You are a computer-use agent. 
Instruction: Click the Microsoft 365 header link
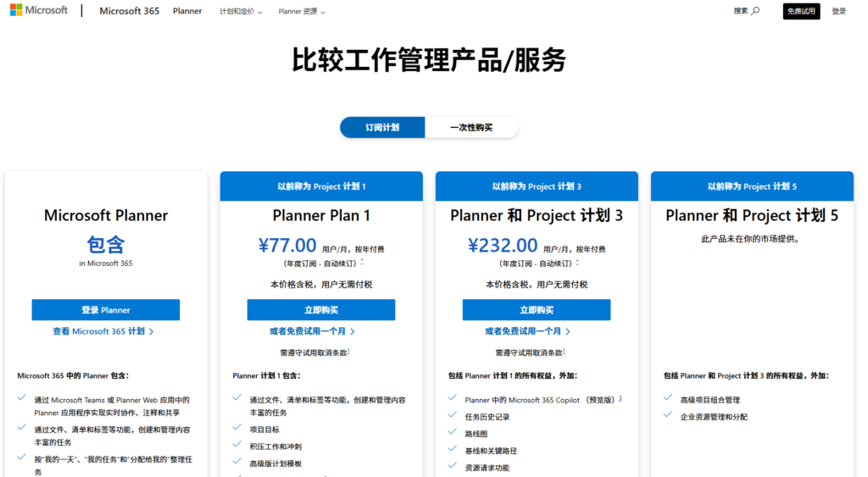129,11
